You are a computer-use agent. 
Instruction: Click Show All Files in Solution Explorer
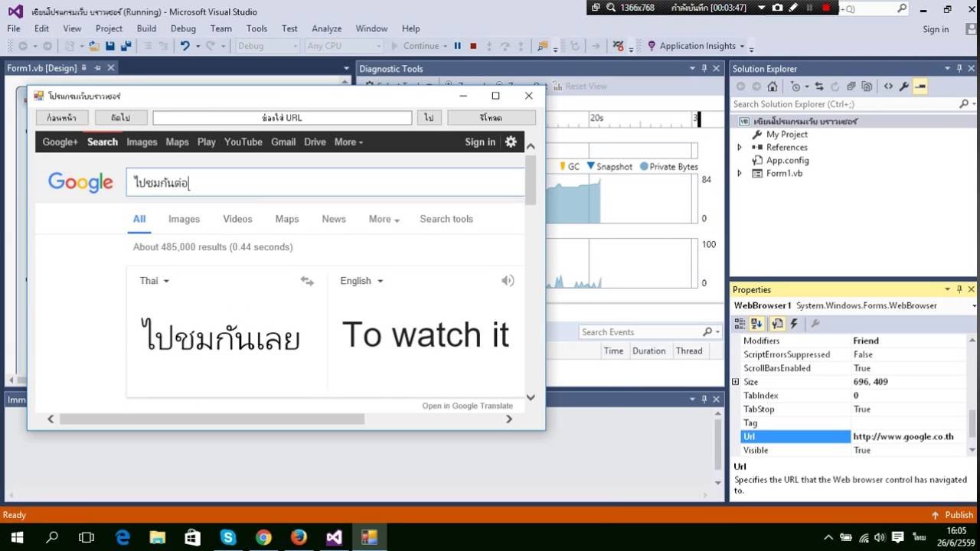click(866, 86)
